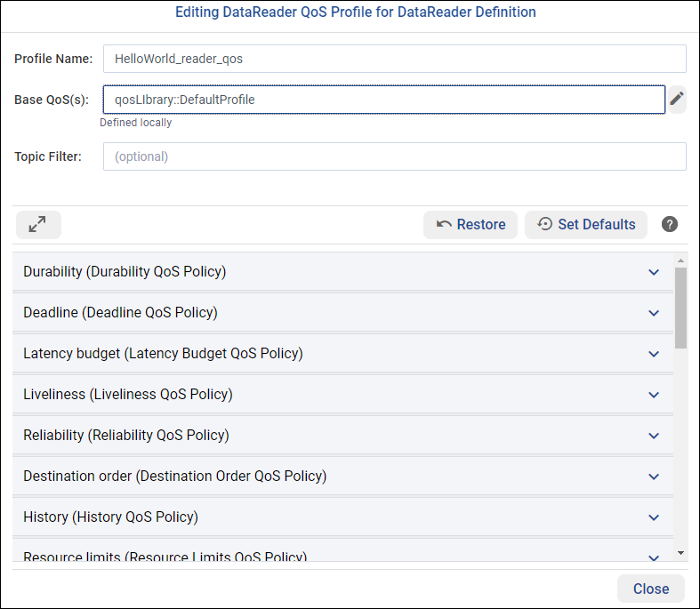700x609 pixels.
Task: Open the help question mark icon
Action: [x=669, y=224]
